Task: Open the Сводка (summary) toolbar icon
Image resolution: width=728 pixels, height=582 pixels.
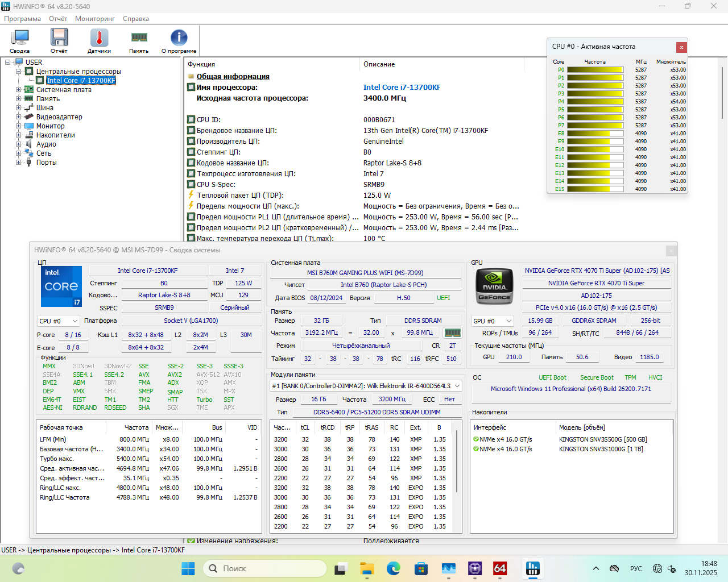Action: click(x=20, y=41)
